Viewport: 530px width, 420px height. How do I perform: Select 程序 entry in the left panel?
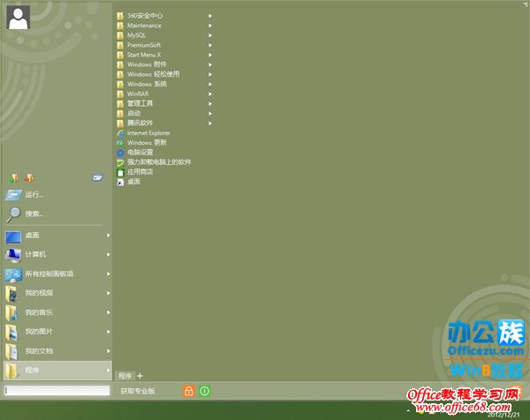(57, 371)
